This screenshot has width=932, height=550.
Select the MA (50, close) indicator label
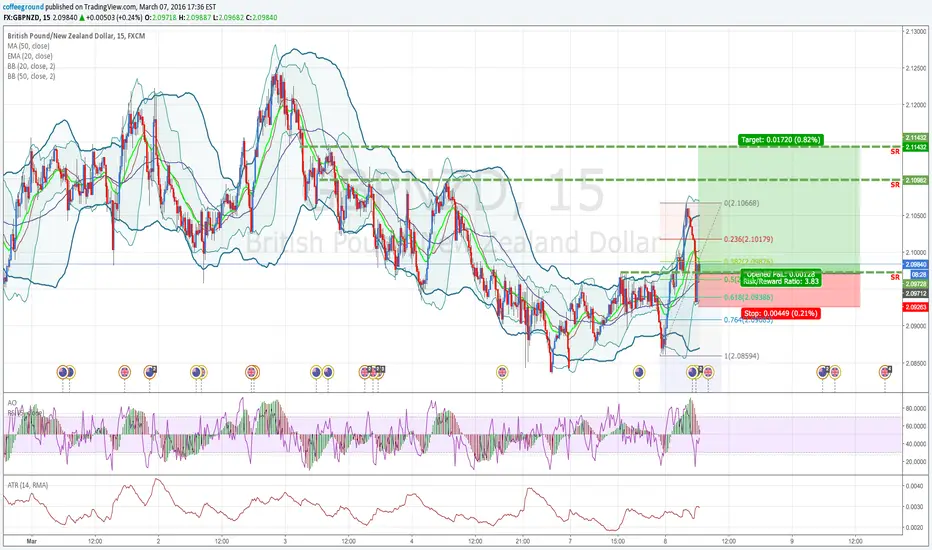29,46
